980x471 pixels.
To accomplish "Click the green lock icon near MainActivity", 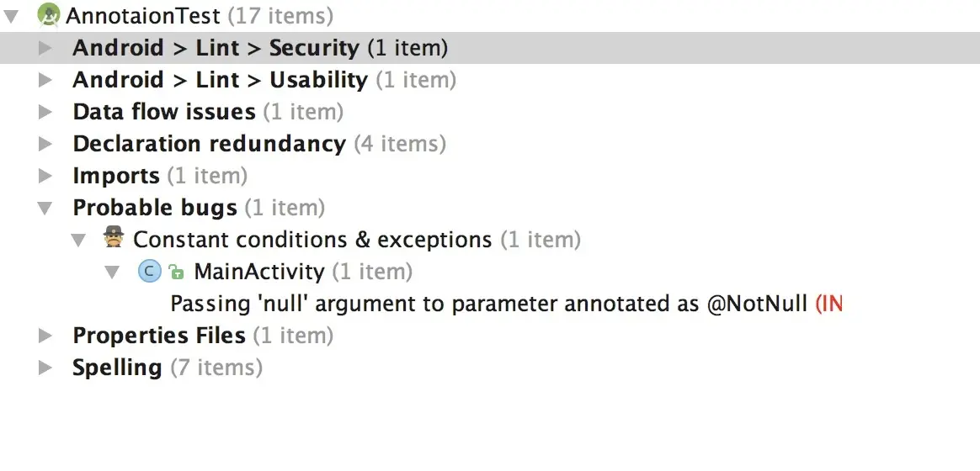I will (176, 272).
